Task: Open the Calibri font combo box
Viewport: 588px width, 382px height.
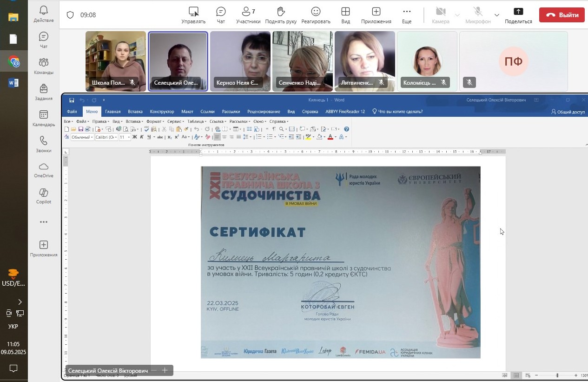Action: click(106, 137)
